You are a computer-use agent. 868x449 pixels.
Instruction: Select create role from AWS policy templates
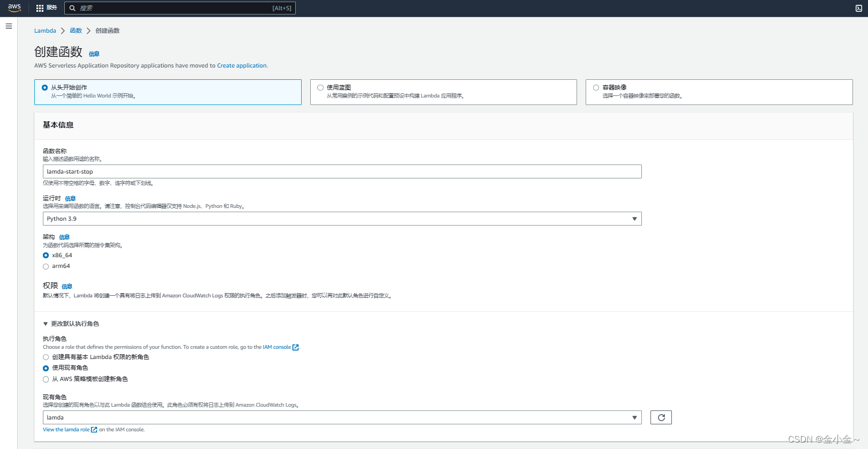point(46,379)
